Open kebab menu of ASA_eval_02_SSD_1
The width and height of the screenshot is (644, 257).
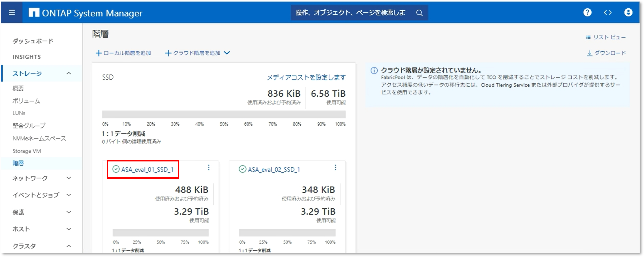[335, 168]
